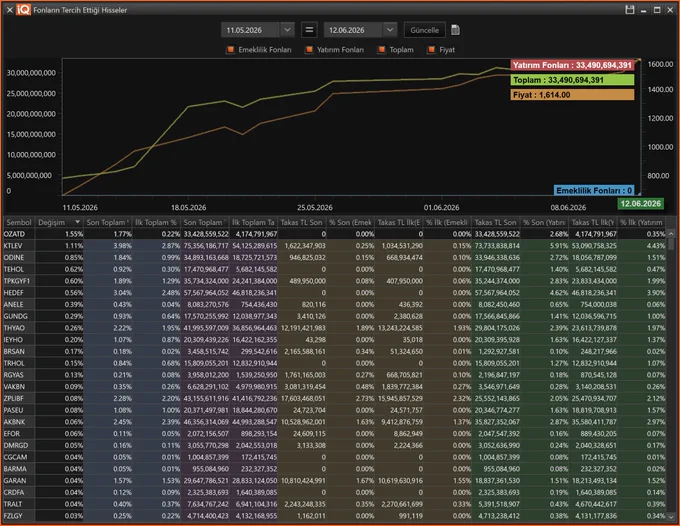
Task: Select the HEDEF row symbol
Action: 13,293
